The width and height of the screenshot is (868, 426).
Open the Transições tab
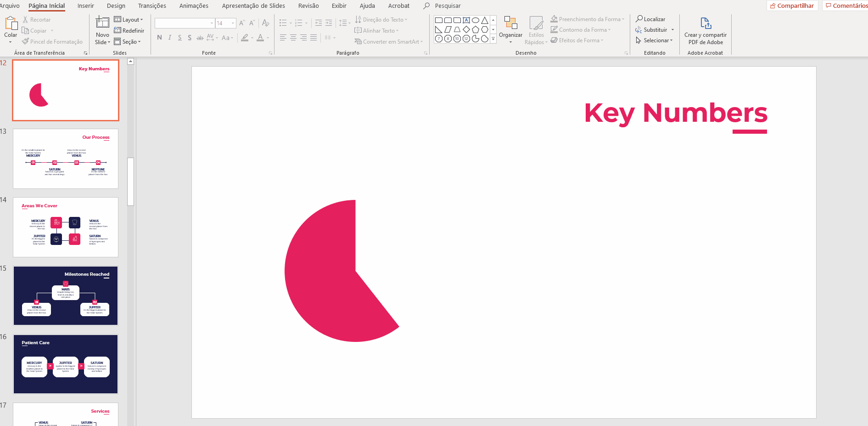pyautogui.click(x=152, y=6)
